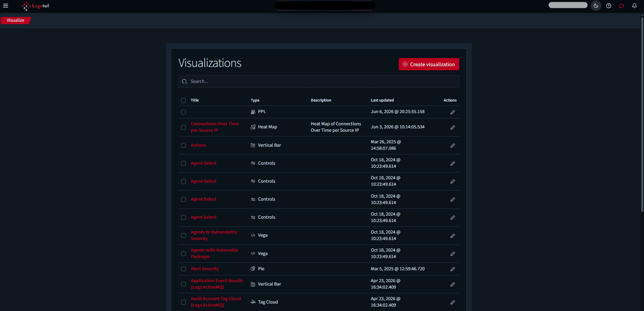
Task: Open Audit Account Tag Cloud [Logs ActiveMQ]
Action: [x=216, y=302]
